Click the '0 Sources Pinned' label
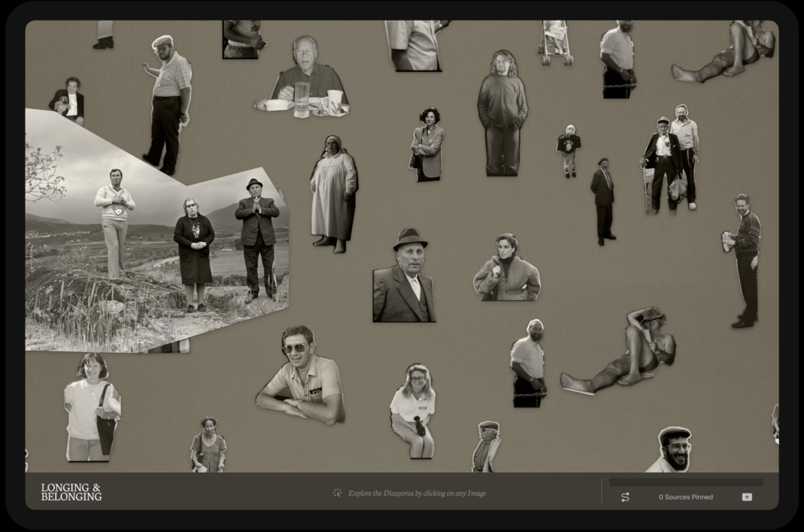 click(x=686, y=497)
